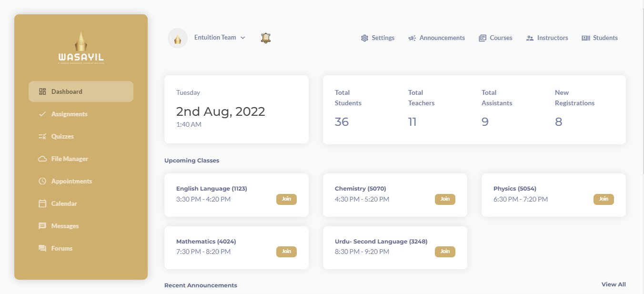
Task: Join the English Language (1123) class
Action: pyautogui.click(x=286, y=199)
